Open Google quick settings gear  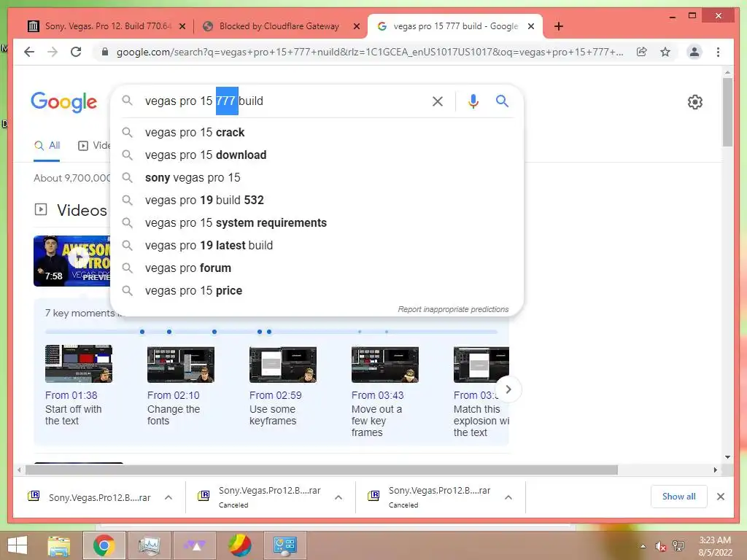point(695,101)
